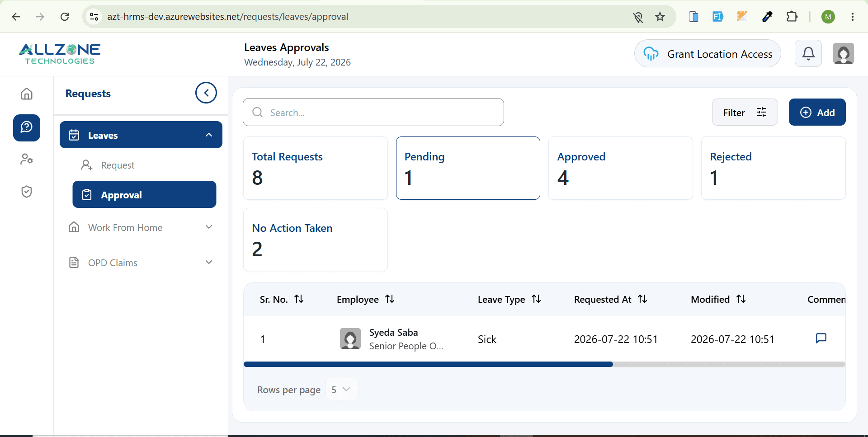The height and width of the screenshot is (437, 868).
Task: Click the location blocked icon in address bar
Action: 638,17
